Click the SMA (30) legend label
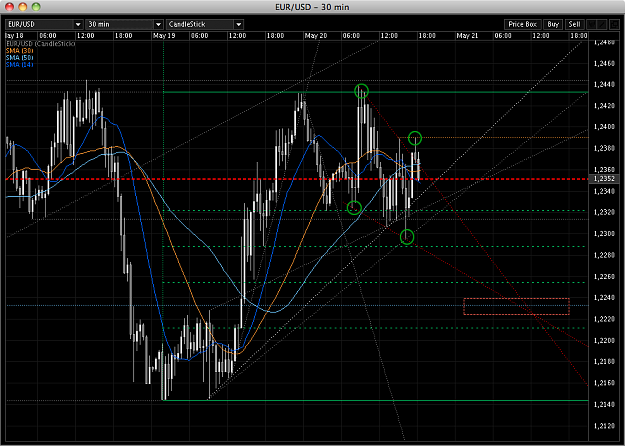 click(20, 51)
